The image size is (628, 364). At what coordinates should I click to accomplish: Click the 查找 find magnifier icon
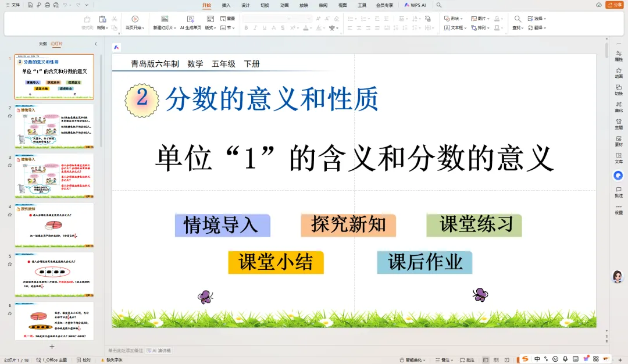pos(518,19)
